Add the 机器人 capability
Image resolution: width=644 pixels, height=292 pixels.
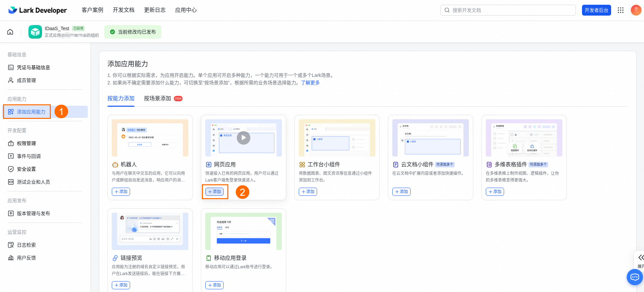click(x=121, y=192)
